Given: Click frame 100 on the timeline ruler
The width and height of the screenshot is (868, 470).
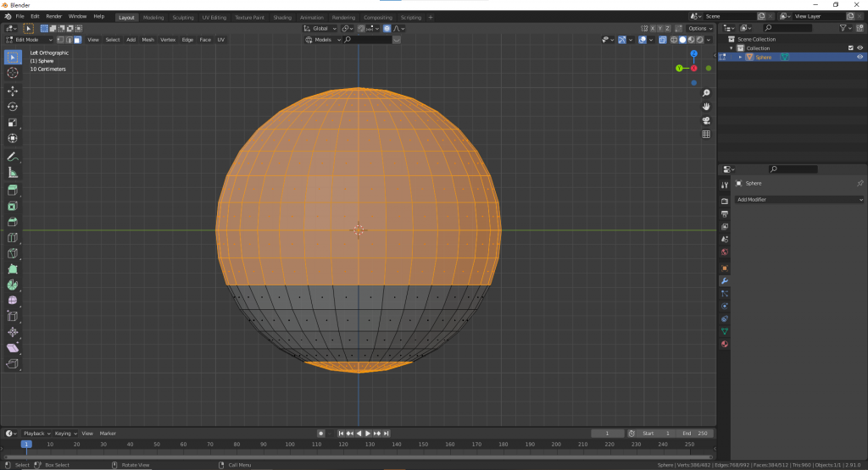Looking at the screenshot, I should 290,444.
